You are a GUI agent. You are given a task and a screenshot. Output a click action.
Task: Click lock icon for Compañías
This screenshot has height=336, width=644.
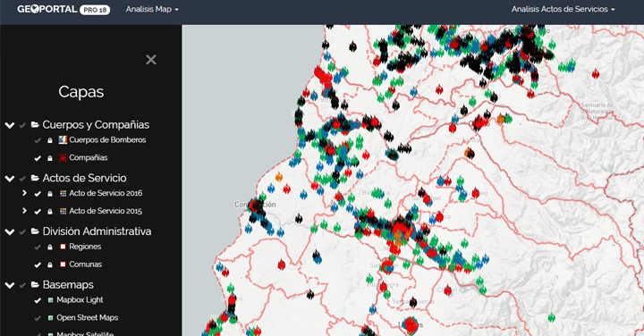coord(50,158)
